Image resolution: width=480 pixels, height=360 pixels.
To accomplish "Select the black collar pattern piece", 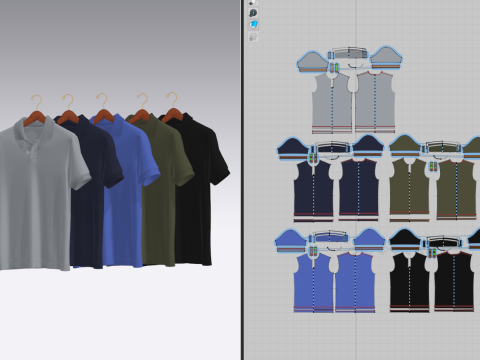I will point(443,241).
